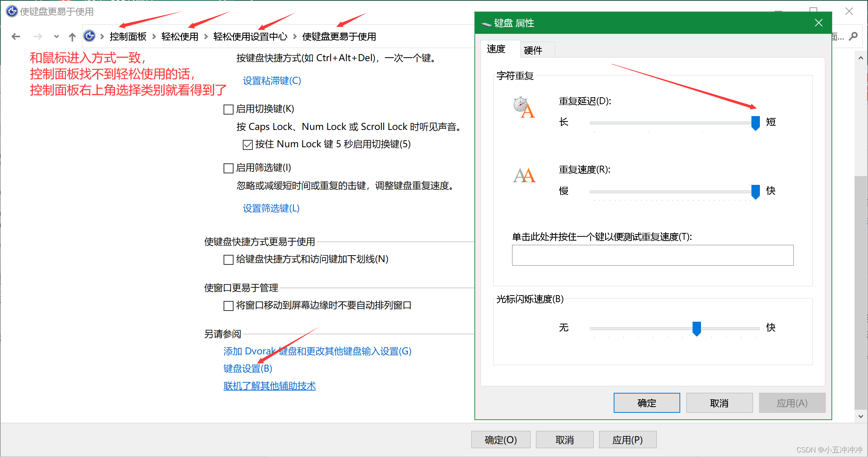Select the 速度 tab

pyautogui.click(x=496, y=49)
